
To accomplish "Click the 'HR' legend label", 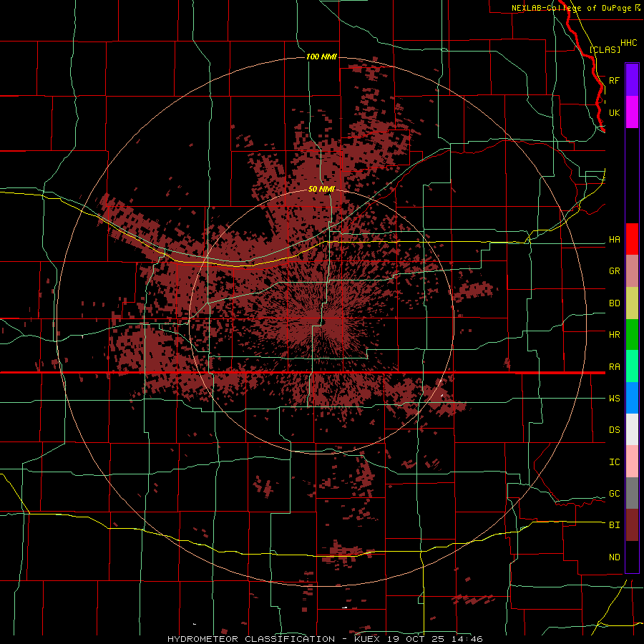I will (614, 335).
